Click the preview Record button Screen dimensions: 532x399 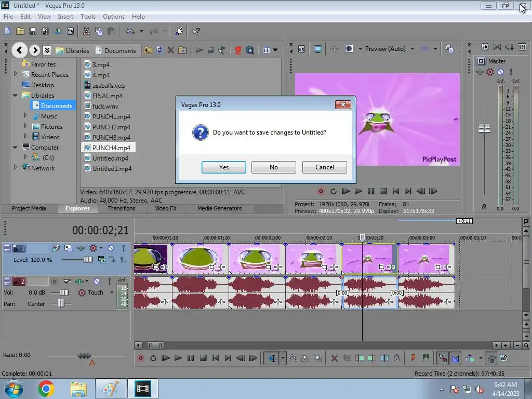click(x=321, y=191)
